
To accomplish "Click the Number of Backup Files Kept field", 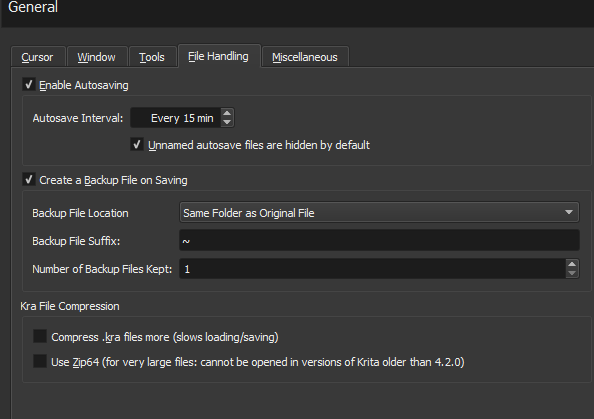I will (x=373, y=269).
